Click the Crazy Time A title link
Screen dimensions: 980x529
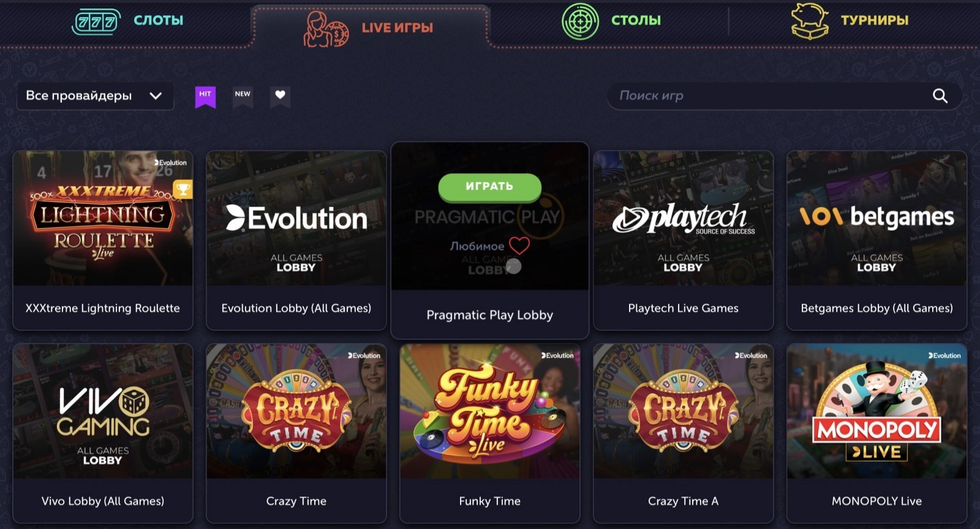[x=684, y=501]
